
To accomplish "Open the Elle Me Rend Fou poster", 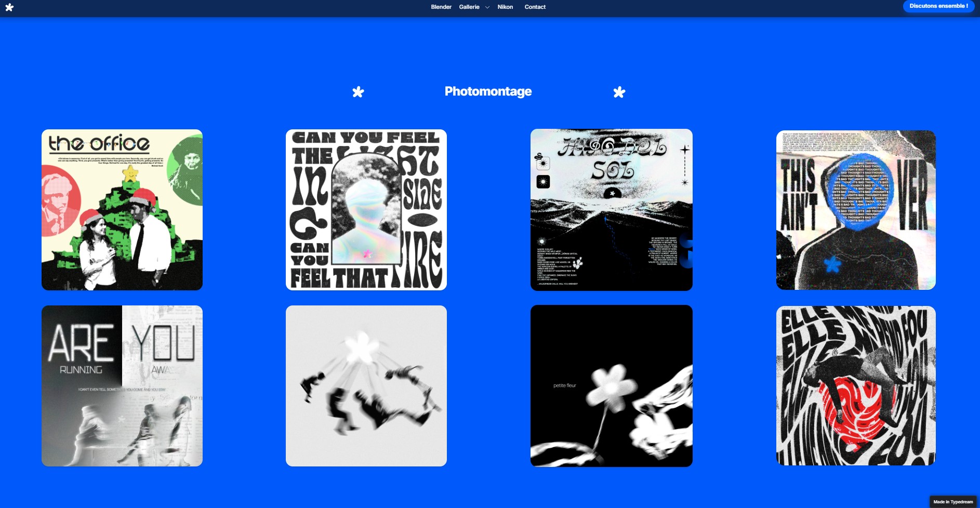I will click(x=856, y=386).
